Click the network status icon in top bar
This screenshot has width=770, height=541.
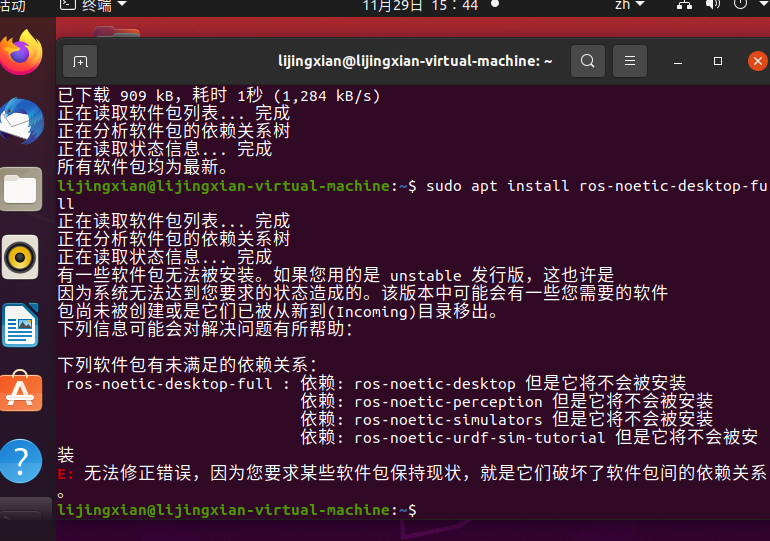point(684,5)
